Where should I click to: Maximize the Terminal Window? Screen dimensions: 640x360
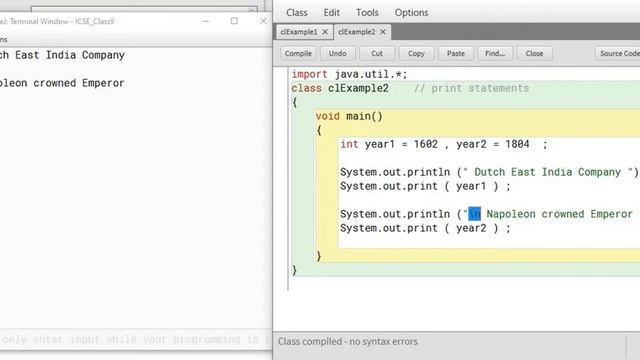point(234,21)
